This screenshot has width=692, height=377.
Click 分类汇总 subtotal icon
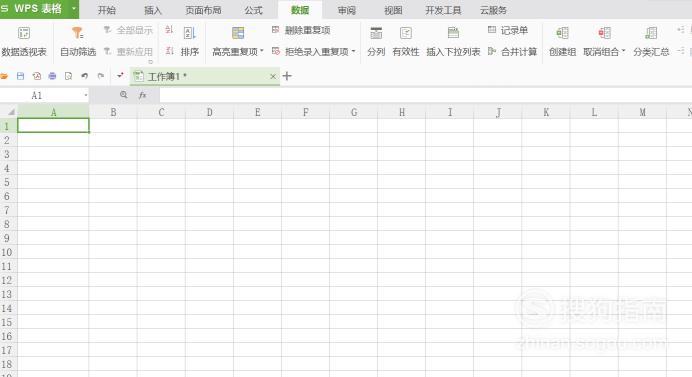pyautogui.click(x=651, y=33)
